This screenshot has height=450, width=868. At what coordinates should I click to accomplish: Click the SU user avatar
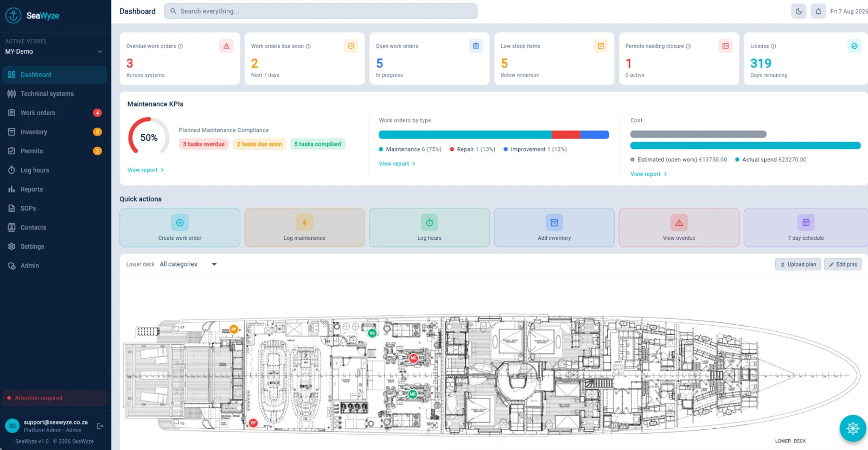12,426
